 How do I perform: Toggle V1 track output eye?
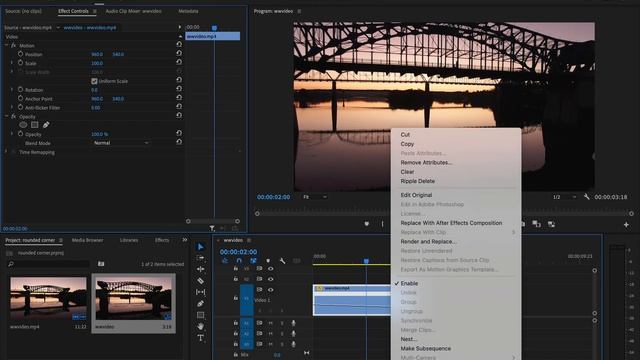click(270, 290)
